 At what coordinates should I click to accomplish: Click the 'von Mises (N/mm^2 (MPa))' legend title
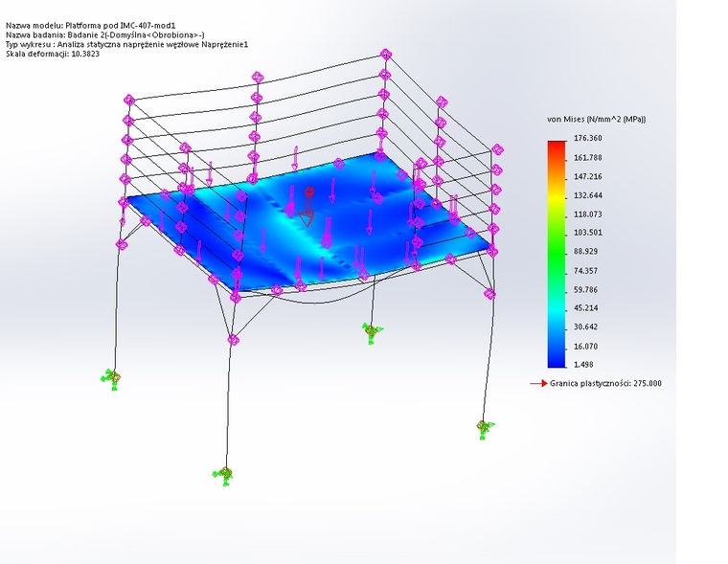coord(597,120)
